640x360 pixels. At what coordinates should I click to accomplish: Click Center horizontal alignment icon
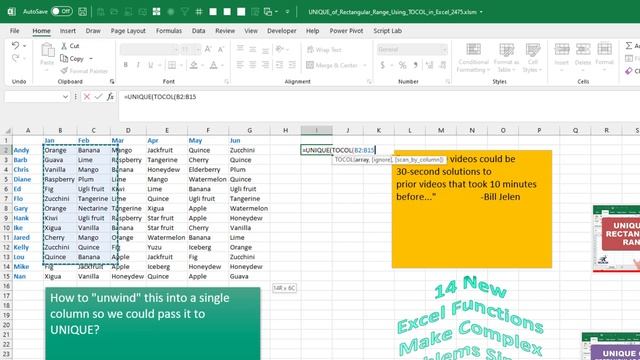253,65
